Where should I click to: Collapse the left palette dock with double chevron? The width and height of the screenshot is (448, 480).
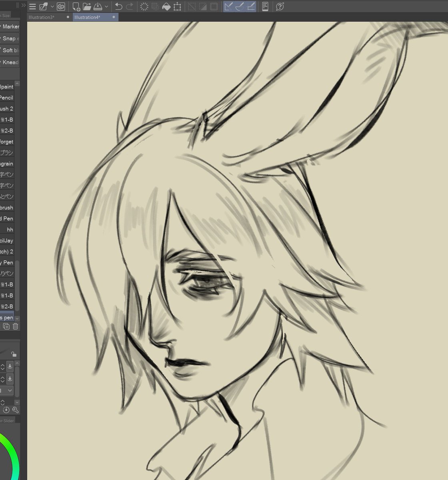(x=23, y=6)
